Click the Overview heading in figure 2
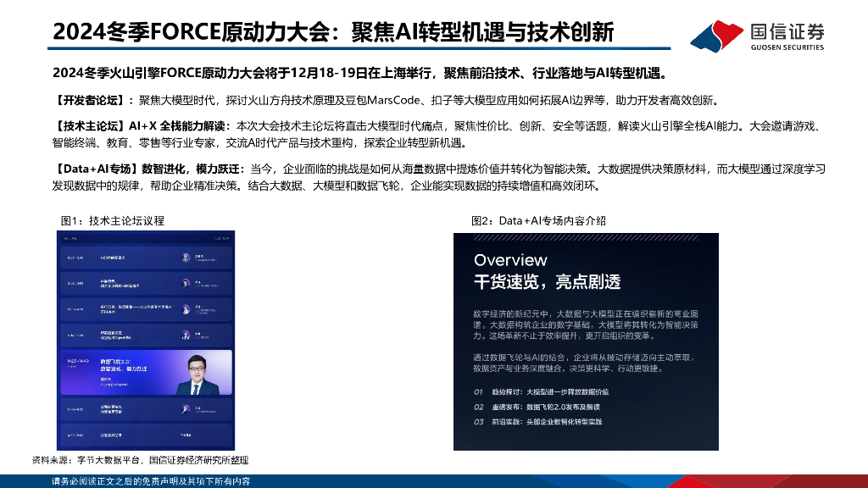 pos(510,260)
